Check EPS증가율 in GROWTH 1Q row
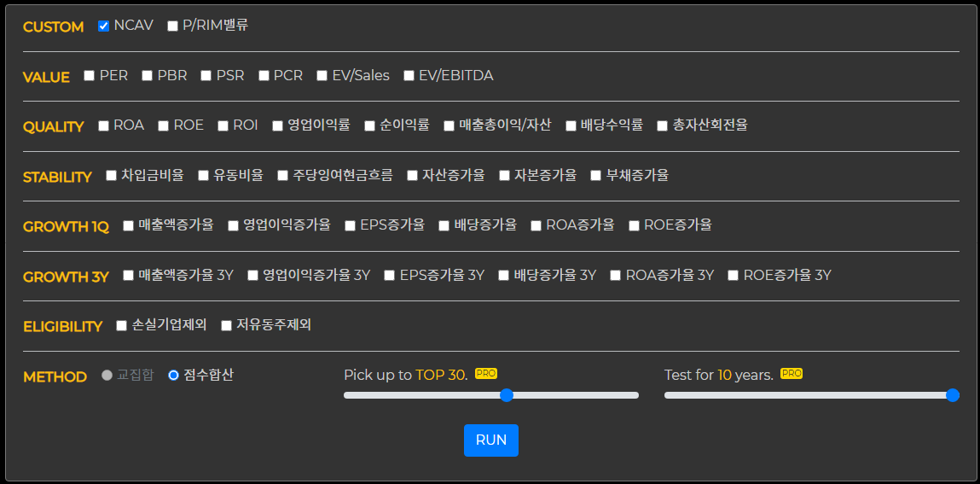Image resolution: width=980 pixels, height=484 pixels. coord(350,225)
